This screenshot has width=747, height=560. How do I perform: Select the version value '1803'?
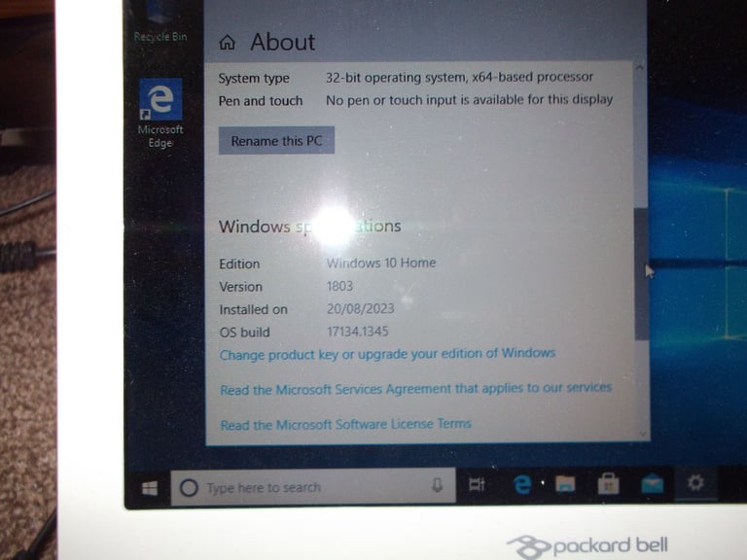[x=339, y=286]
